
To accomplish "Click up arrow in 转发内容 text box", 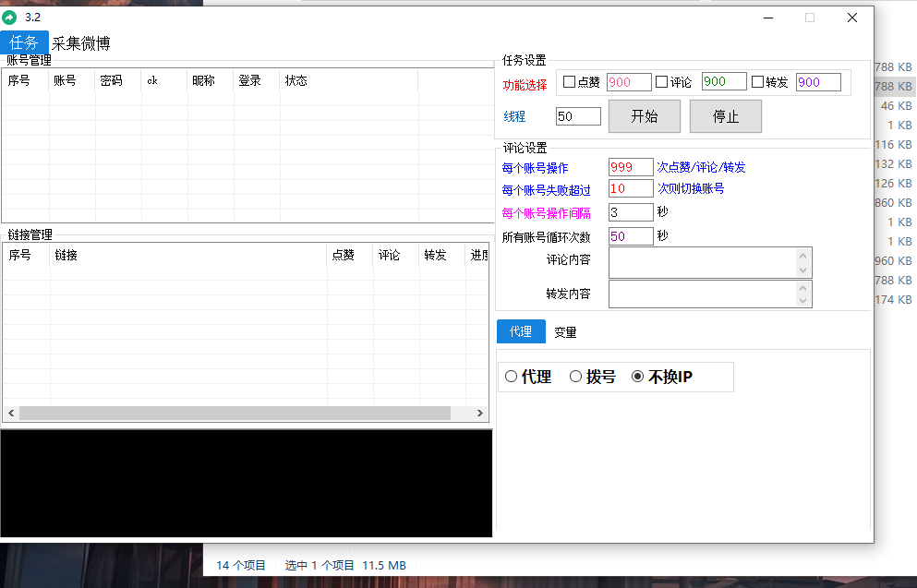I will pyautogui.click(x=803, y=287).
